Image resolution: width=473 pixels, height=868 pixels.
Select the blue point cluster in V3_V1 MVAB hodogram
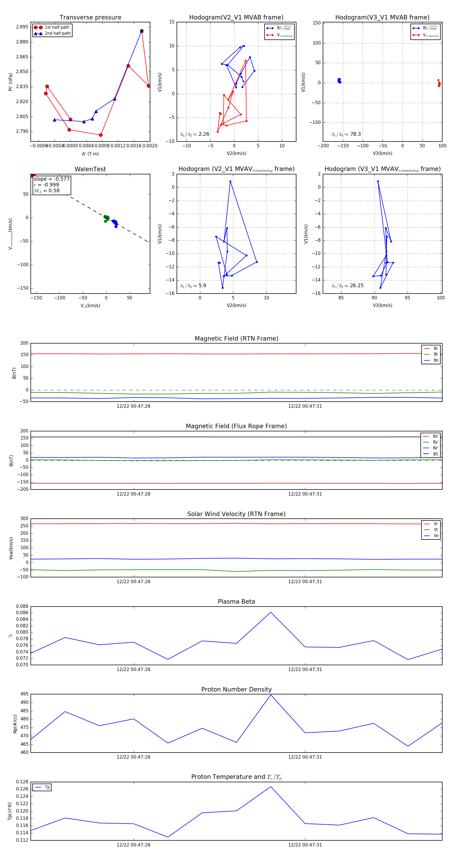tap(339, 80)
